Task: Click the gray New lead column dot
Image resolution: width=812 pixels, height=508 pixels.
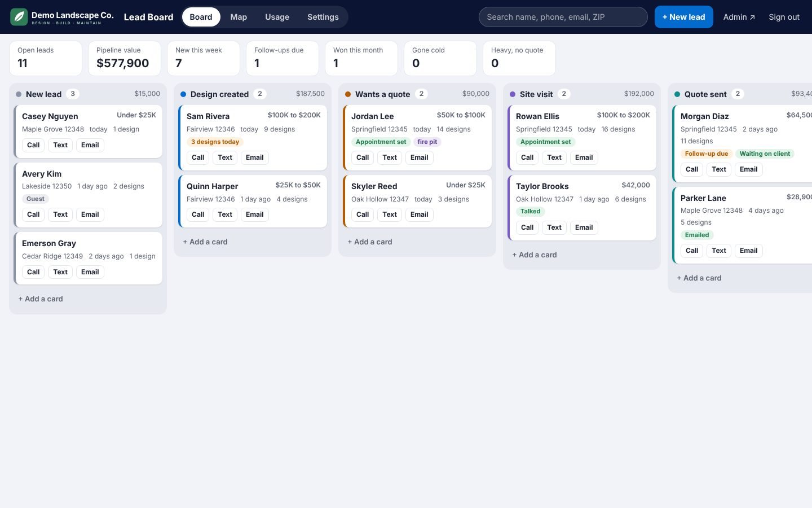Action: click(x=19, y=94)
